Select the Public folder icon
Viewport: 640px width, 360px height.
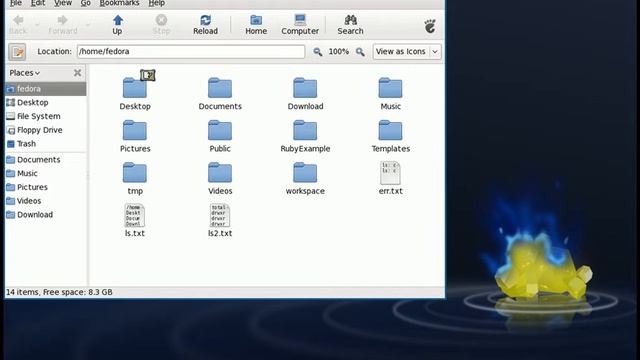coord(220,130)
